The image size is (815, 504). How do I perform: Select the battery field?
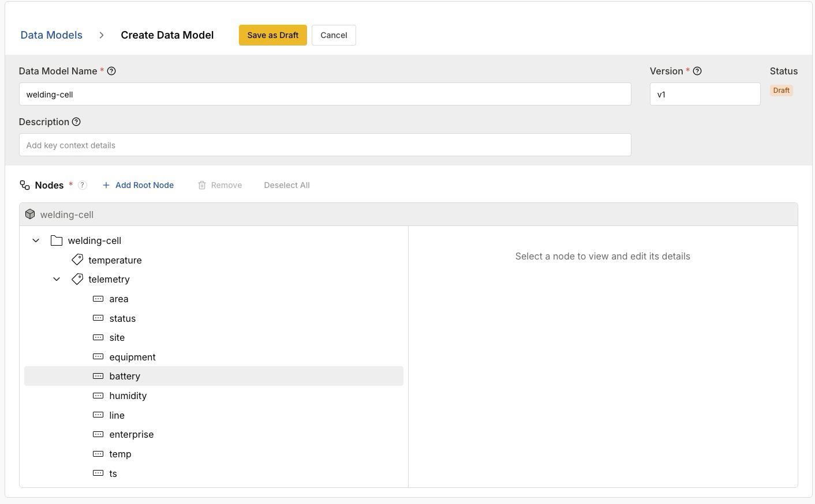click(x=214, y=376)
